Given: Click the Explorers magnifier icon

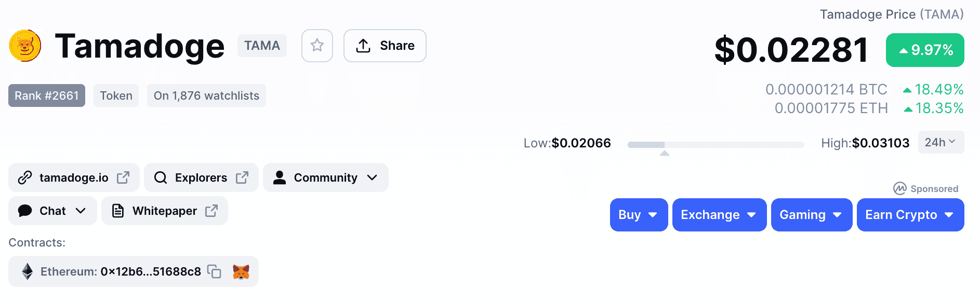Looking at the screenshot, I should (161, 177).
